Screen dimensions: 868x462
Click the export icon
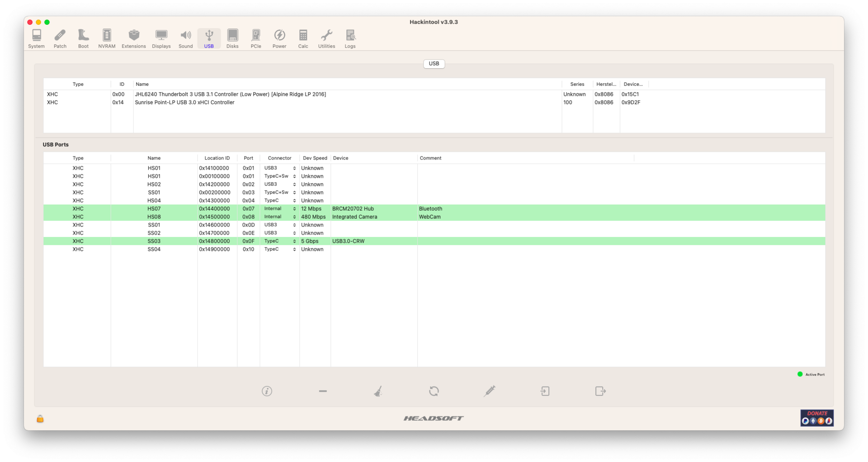click(x=600, y=391)
